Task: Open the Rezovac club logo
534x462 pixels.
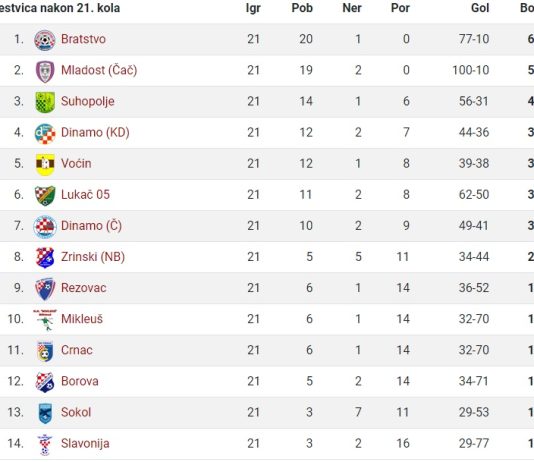Action: 45,289
